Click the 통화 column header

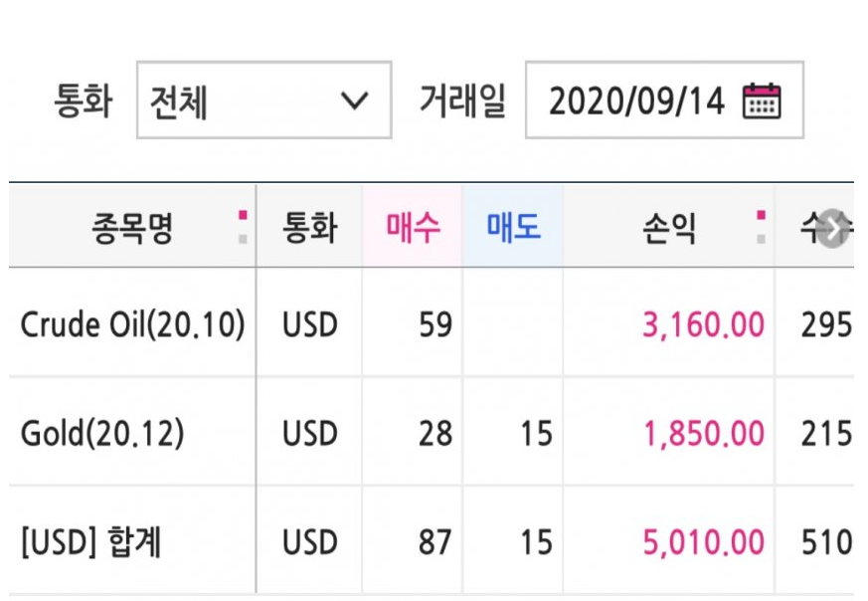309,227
